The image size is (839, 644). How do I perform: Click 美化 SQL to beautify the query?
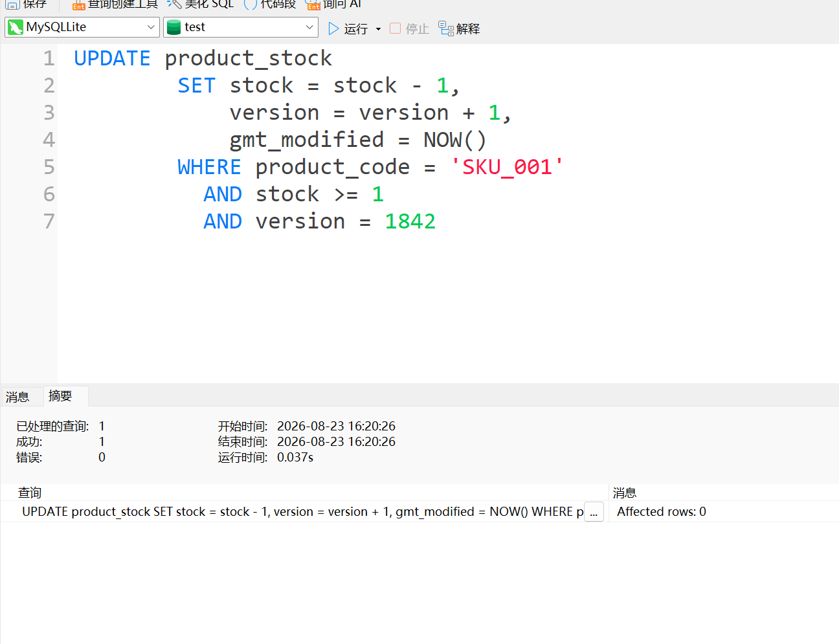(200, 4)
